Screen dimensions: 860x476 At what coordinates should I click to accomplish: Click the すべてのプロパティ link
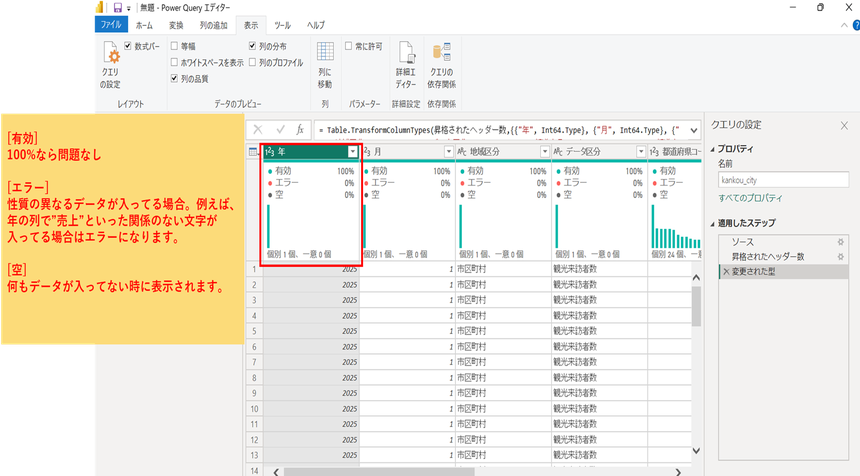click(750, 198)
